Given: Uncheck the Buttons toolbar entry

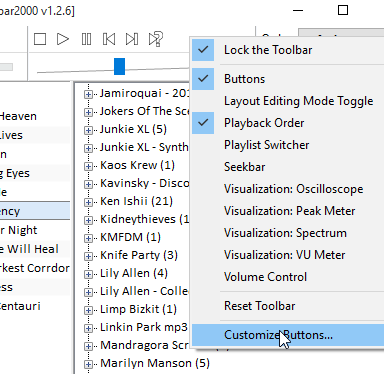Looking at the screenshot, I should coord(288,79).
